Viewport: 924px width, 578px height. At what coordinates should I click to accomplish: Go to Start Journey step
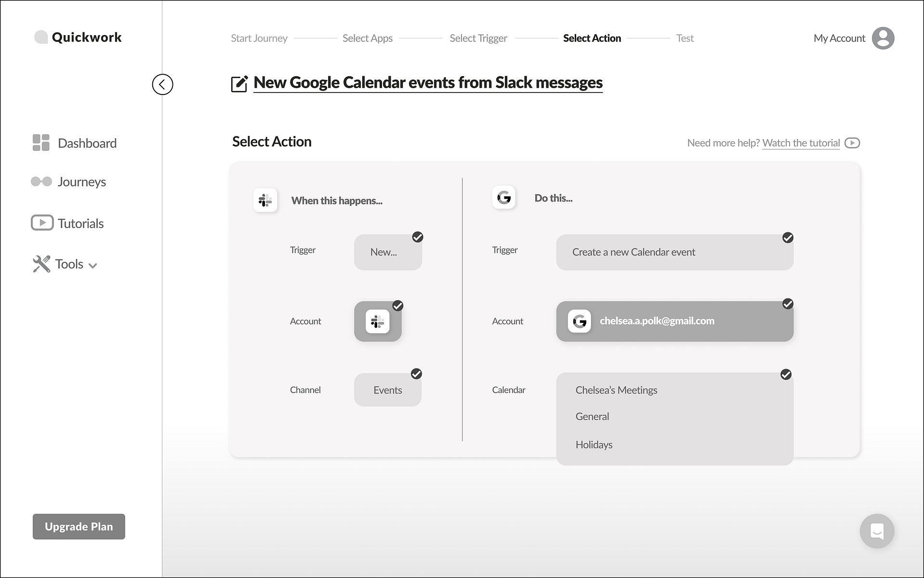coord(259,38)
